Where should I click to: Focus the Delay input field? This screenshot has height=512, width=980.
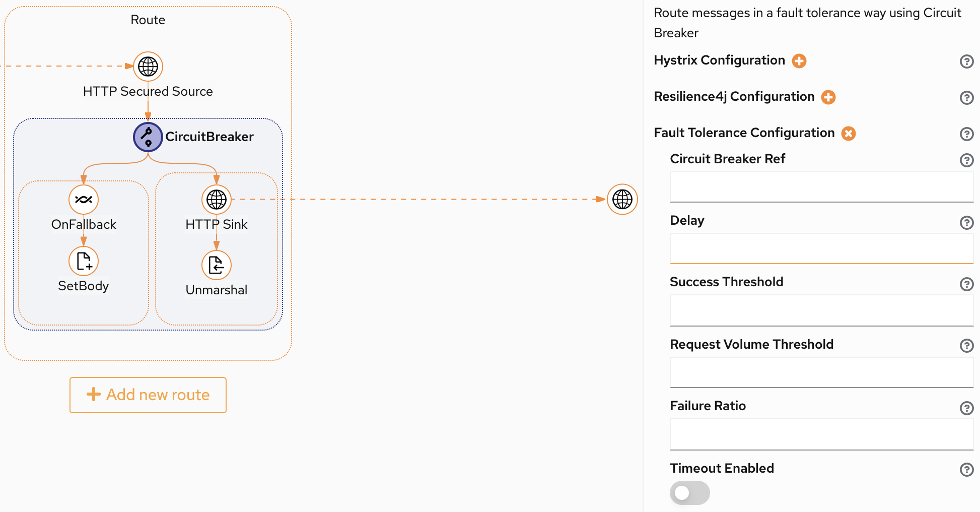[x=821, y=248]
